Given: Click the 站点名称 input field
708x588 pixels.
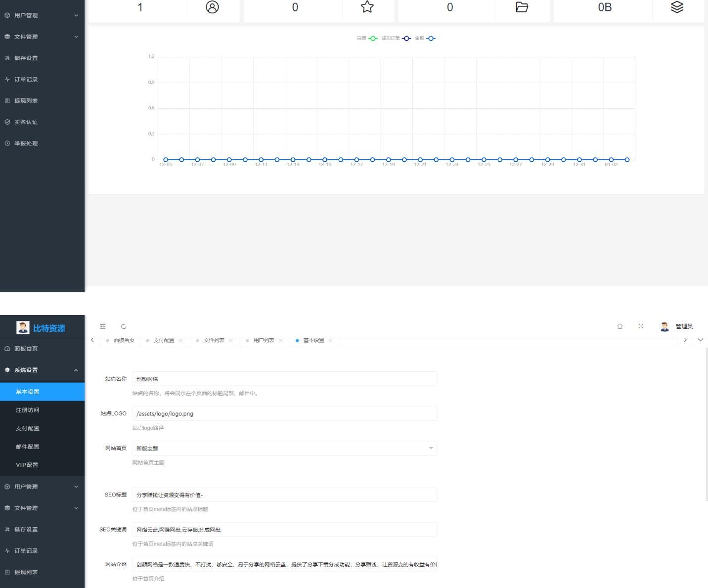Looking at the screenshot, I should [284, 379].
